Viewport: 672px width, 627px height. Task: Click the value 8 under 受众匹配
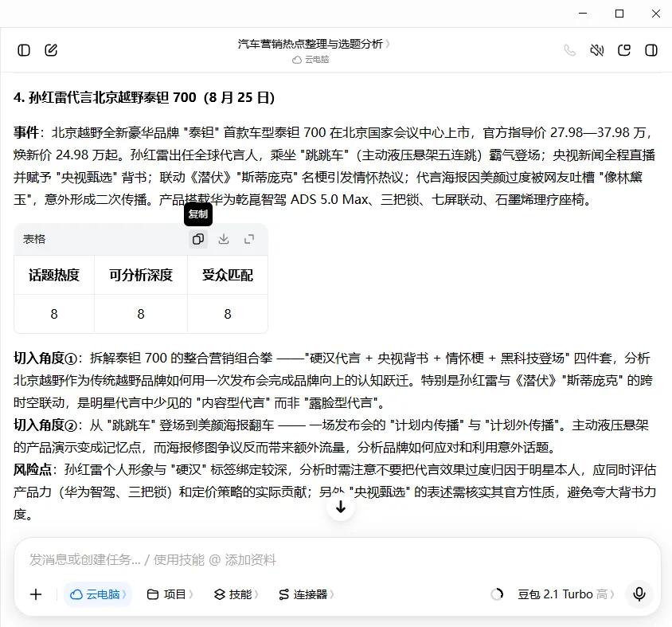point(228,314)
